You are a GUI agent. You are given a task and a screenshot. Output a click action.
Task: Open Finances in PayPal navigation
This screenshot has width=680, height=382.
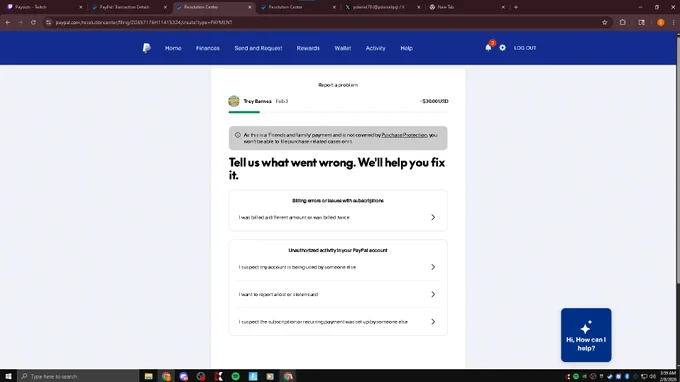pos(208,48)
